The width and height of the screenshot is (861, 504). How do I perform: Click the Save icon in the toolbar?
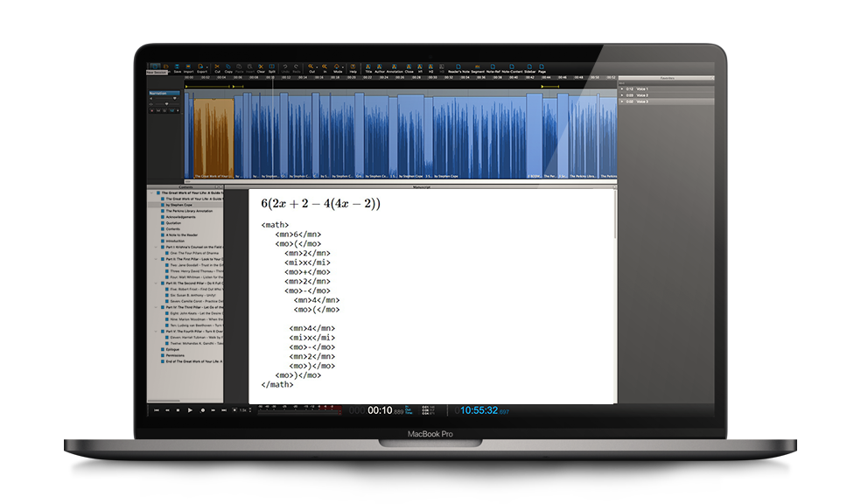(178, 66)
